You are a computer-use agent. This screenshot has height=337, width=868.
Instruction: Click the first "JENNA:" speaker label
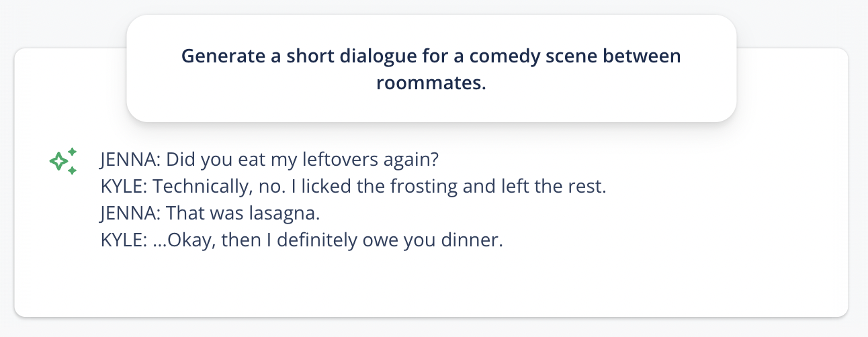pyautogui.click(x=130, y=160)
